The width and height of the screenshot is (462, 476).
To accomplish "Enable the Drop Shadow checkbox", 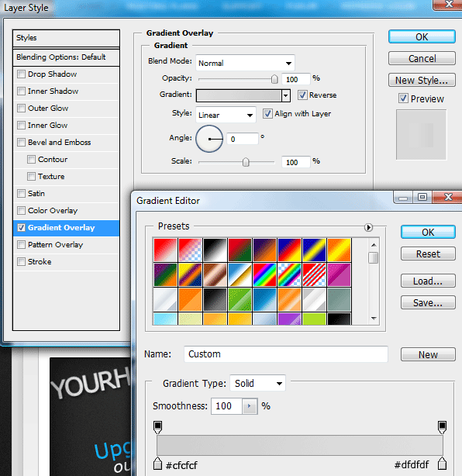I will click(x=21, y=74).
